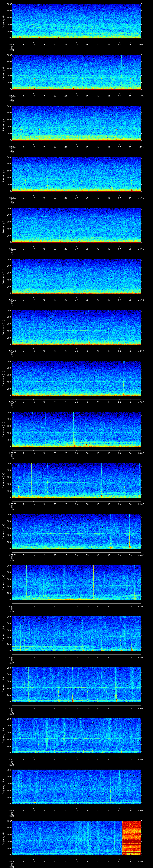Click the 14:36:00 start time label
Image resolution: width=153 pixels, height=868 pixels.
12,402
